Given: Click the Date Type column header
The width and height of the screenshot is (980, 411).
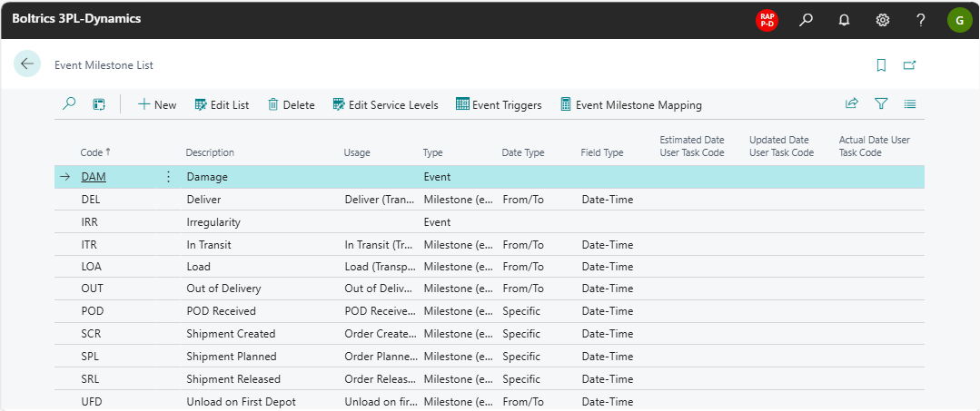Looking at the screenshot, I should 523,152.
